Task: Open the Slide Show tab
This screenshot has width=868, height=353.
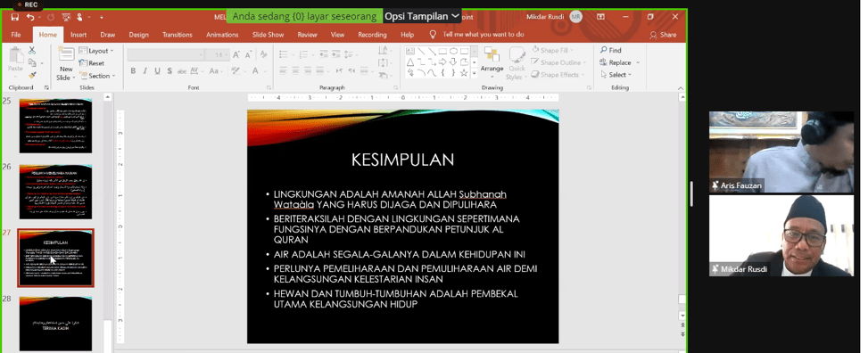Action: click(268, 35)
